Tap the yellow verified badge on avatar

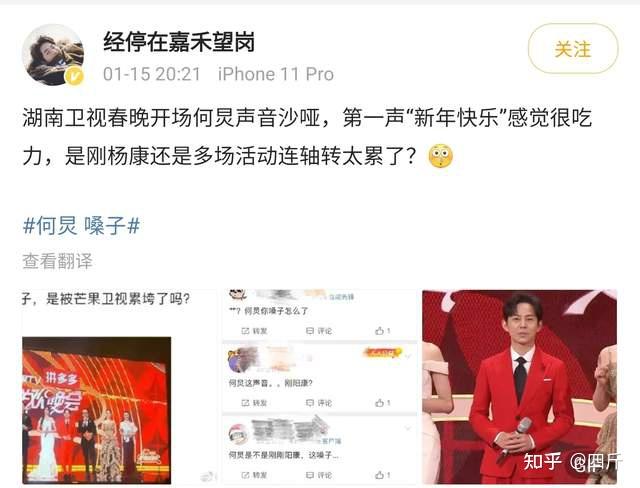click(x=74, y=76)
